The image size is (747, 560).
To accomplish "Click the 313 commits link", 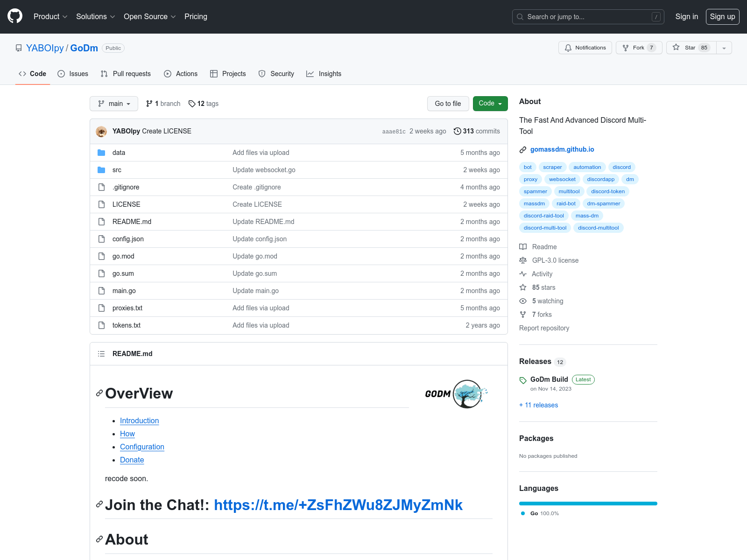I will click(x=477, y=131).
